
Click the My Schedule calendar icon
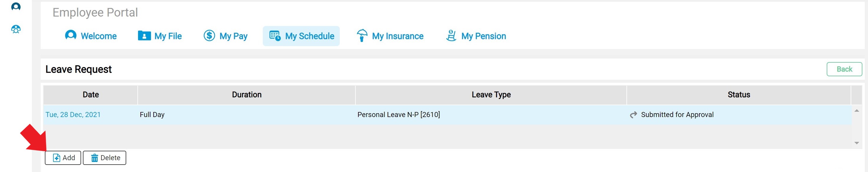pyautogui.click(x=275, y=36)
